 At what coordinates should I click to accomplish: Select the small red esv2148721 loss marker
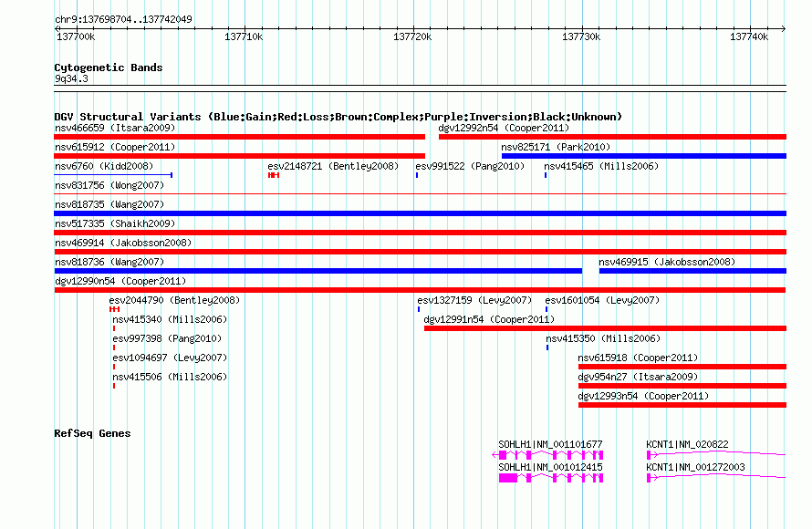pos(274,175)
